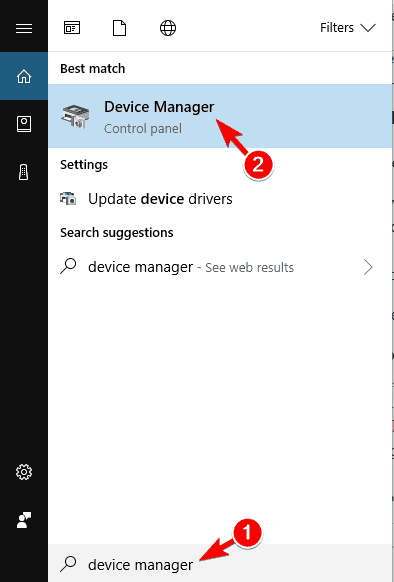Select the Home icon in sidebar
This screenshot has width=394, height=582.
coord(24,76)
